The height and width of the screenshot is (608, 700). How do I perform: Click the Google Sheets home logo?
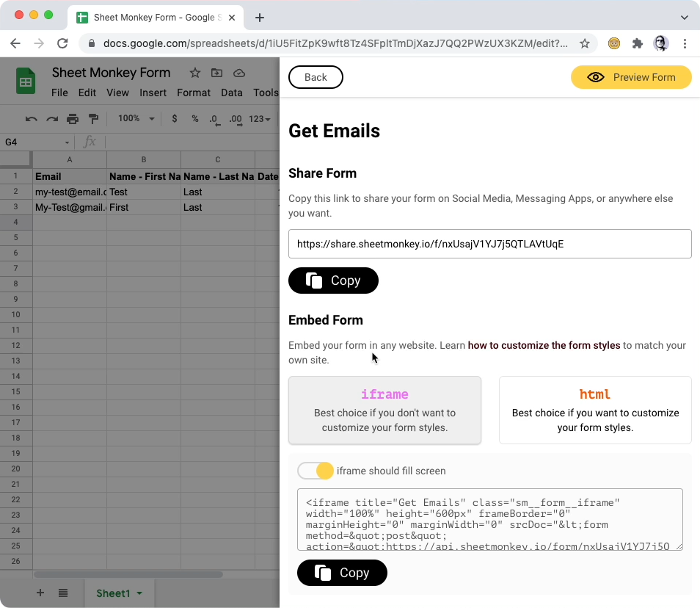click(26, 81)
